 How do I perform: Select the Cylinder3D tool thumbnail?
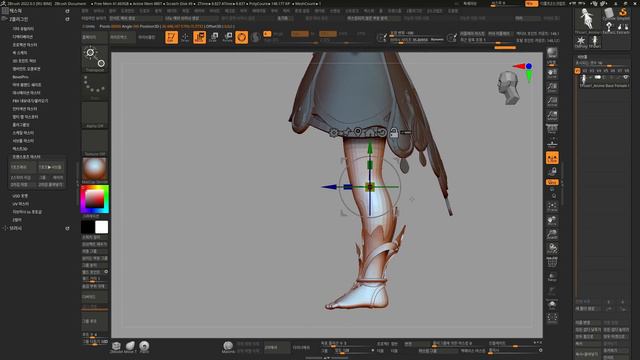pyautogui.click(x=609, y=15)
